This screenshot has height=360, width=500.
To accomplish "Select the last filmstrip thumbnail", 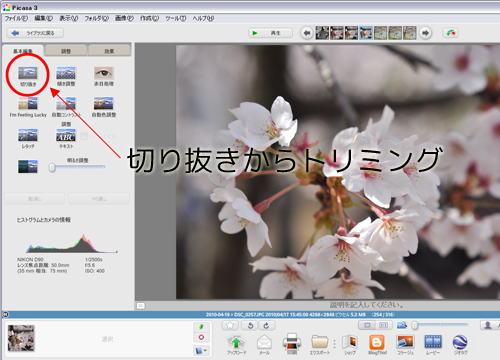I will point(410,33).
